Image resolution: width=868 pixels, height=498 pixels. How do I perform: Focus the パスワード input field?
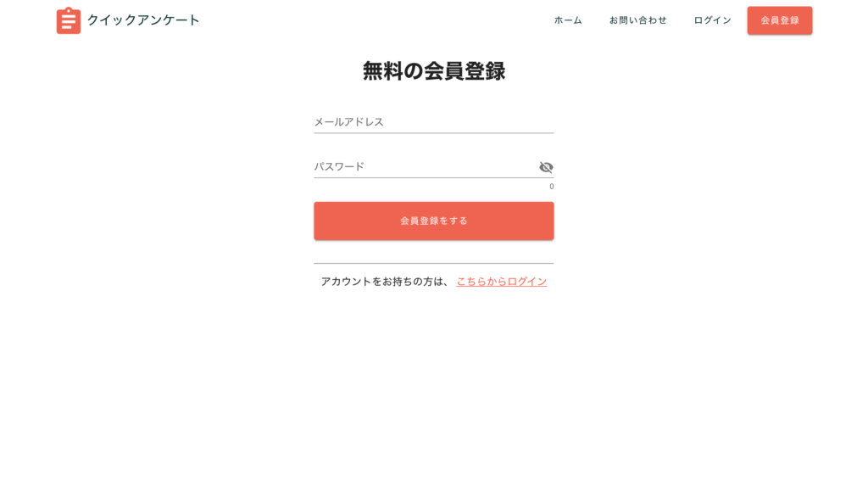coord(426,167)
